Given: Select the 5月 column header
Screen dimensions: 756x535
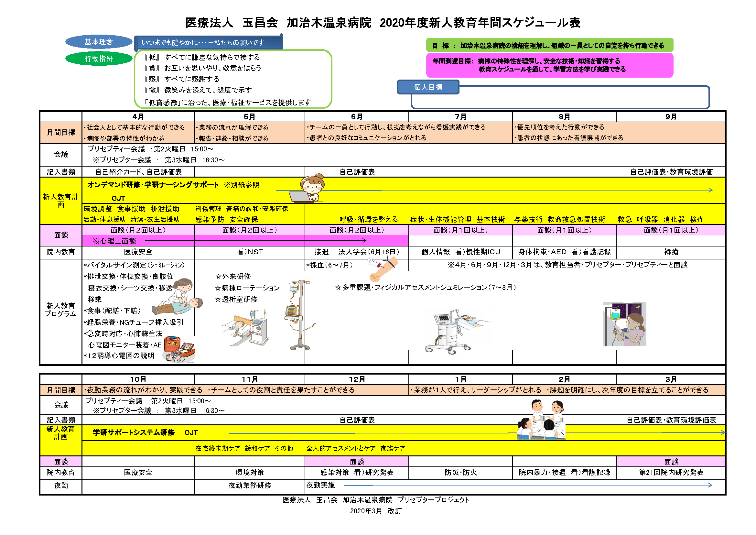Looking at the screenshot, I should [x=250, y=117].
